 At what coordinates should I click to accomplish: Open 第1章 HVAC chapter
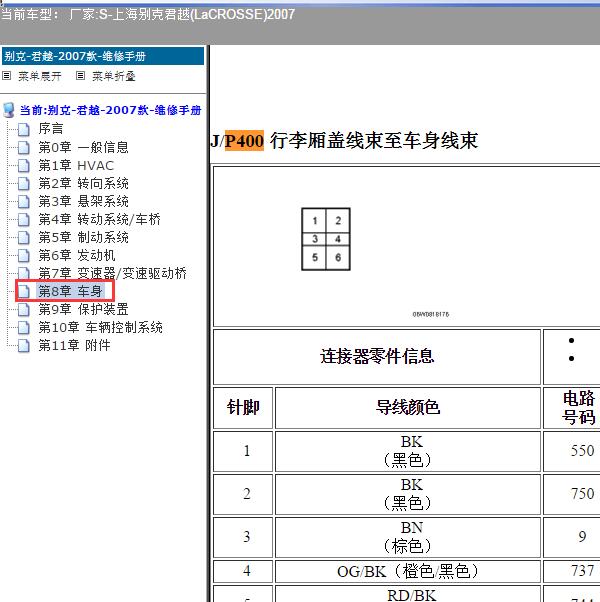76,165
